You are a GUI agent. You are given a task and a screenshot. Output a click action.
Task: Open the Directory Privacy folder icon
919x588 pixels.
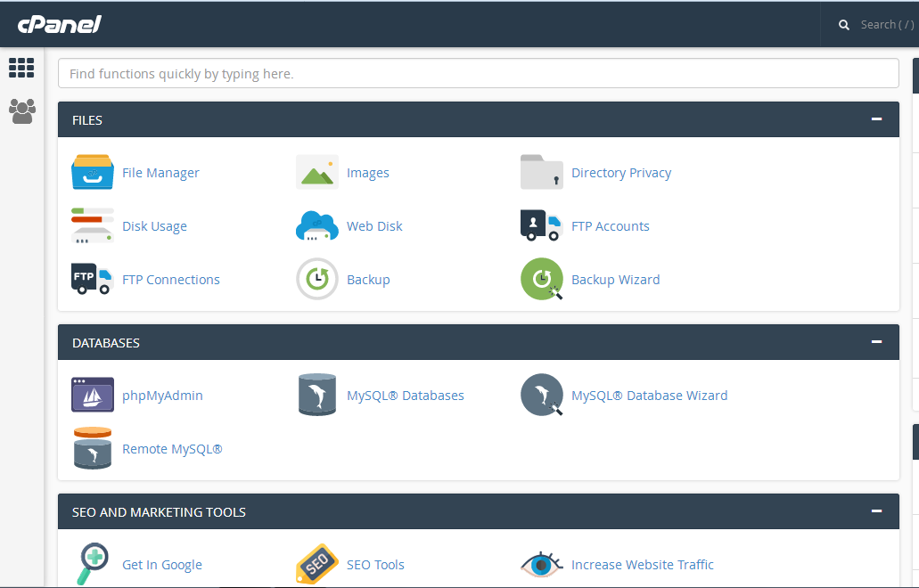(542, 173)
